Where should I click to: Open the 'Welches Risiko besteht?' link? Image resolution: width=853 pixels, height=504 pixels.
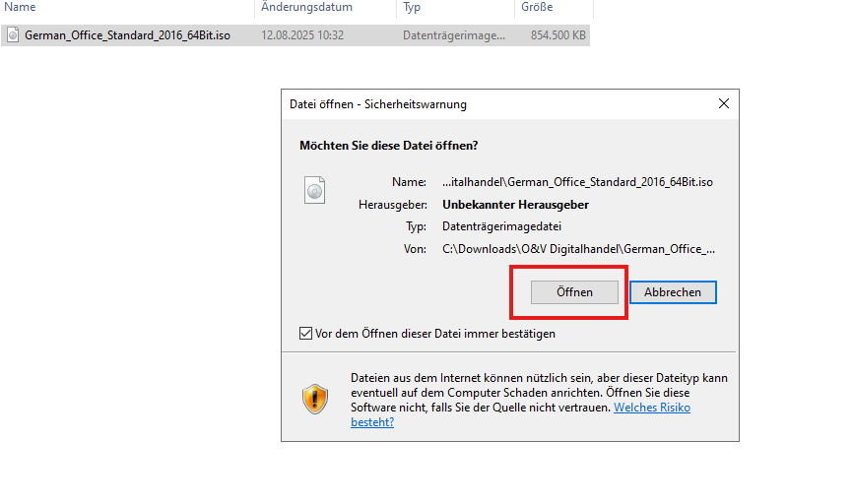(651, 408)
